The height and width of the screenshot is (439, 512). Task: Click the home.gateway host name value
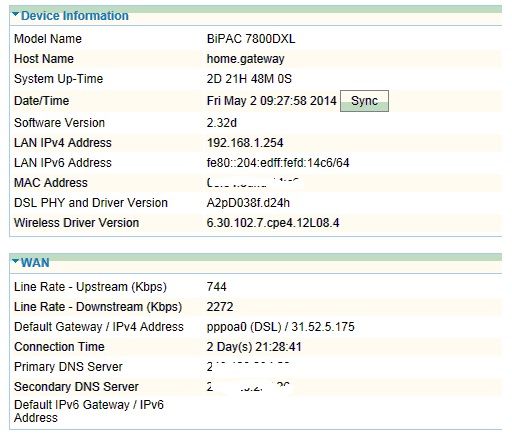click(245, 59)
